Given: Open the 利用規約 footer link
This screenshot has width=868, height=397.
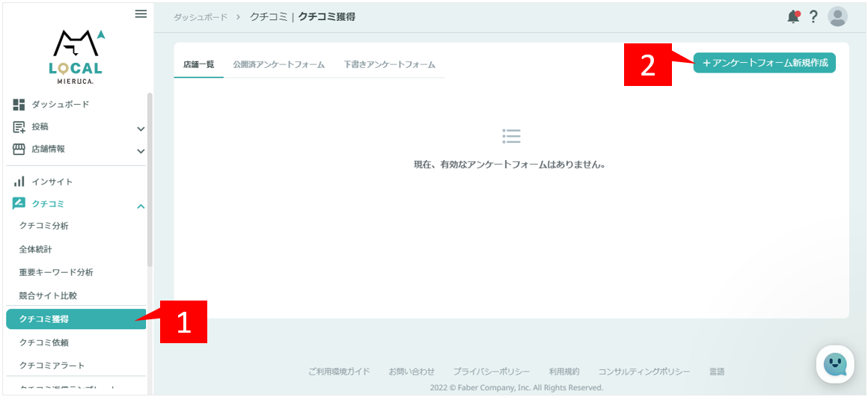Looking at the screenshot, I should [x=564, y=372].
